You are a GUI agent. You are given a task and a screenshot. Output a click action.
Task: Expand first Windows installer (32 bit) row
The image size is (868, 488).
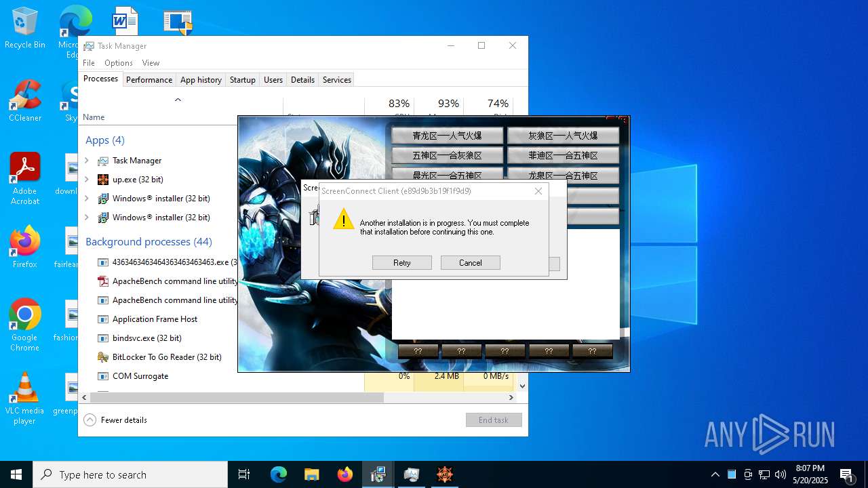(87, 199)
